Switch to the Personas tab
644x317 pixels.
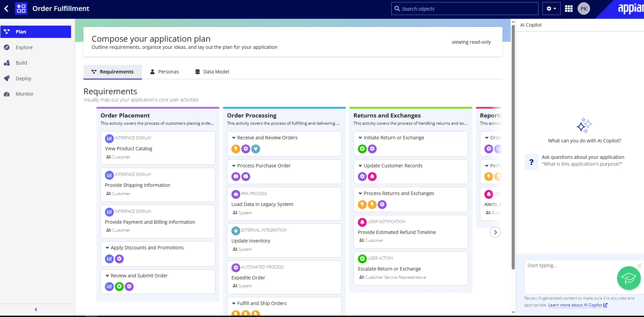click(x=164, y=72)
